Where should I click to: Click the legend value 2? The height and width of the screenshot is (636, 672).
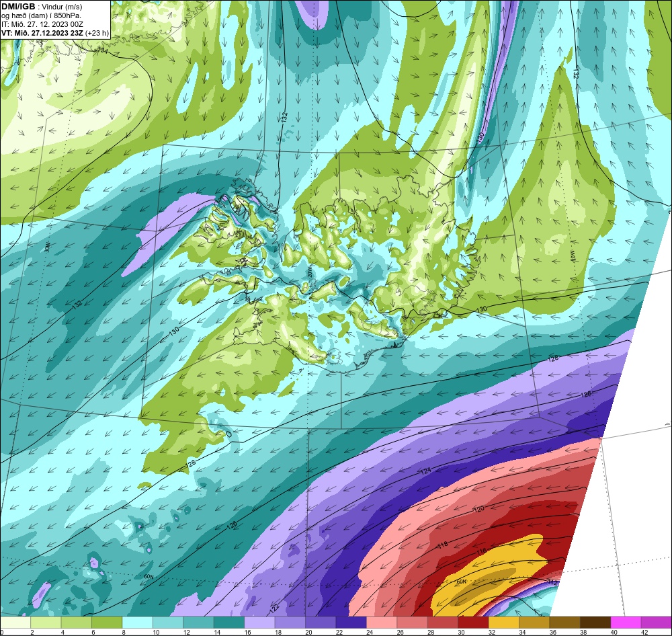tap(32, 632)
